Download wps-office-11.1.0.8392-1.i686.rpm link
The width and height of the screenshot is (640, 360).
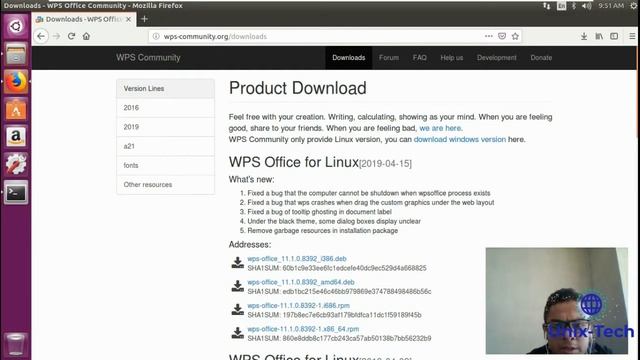pyautogui.click(x=298, y=305)
